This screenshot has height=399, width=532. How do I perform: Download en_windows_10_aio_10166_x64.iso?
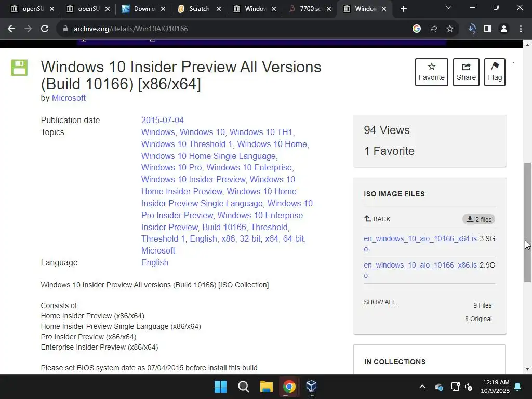[x=420, y=244]
